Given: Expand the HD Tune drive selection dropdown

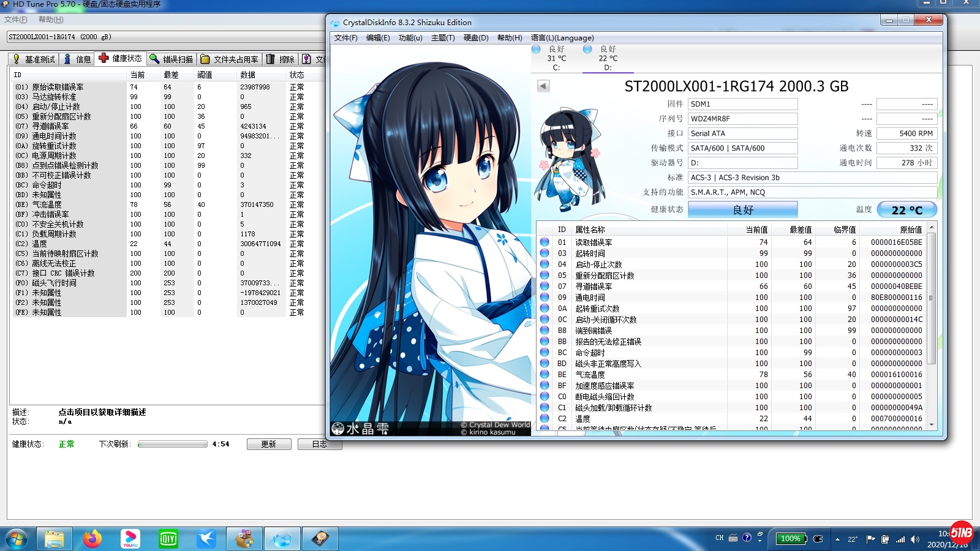Looking at the screenshot, I should [x=165, y=37].
